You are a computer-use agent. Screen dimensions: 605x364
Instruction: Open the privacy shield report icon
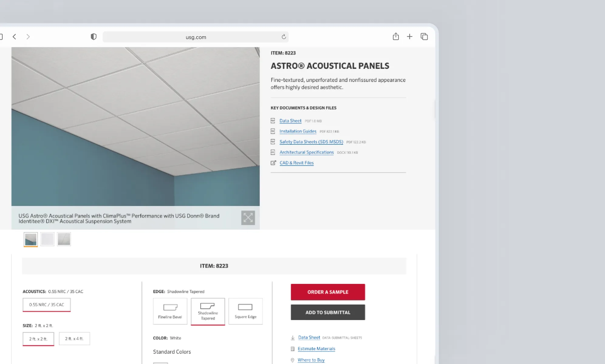click(94, 37)
